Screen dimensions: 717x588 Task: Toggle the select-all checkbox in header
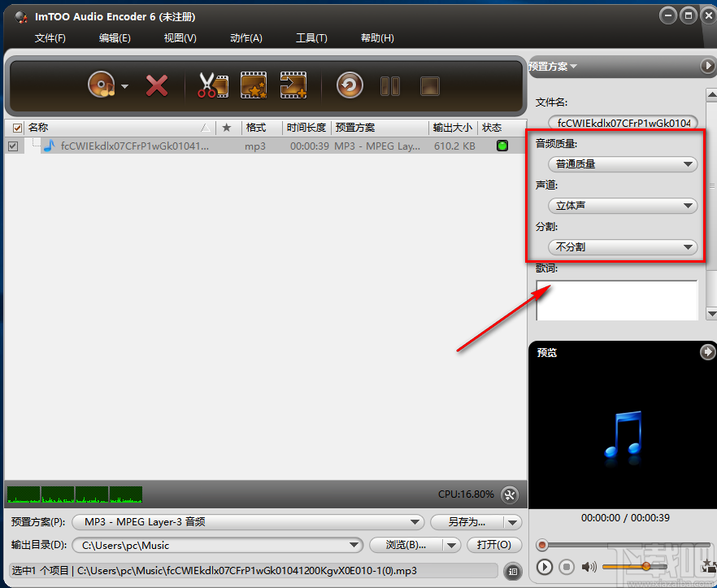(x=18, y=127)
